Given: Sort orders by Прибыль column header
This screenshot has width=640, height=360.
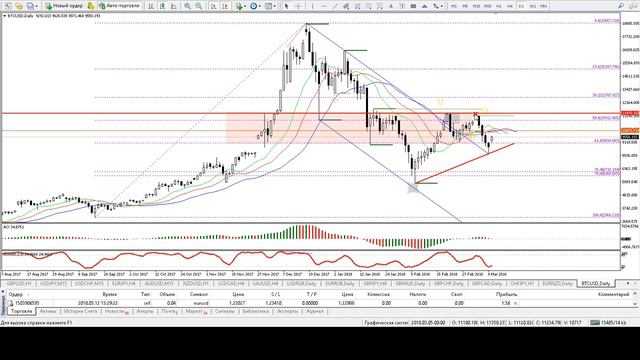Looking at the screenshot, I should pyautogui.click(x=506, y=294).
